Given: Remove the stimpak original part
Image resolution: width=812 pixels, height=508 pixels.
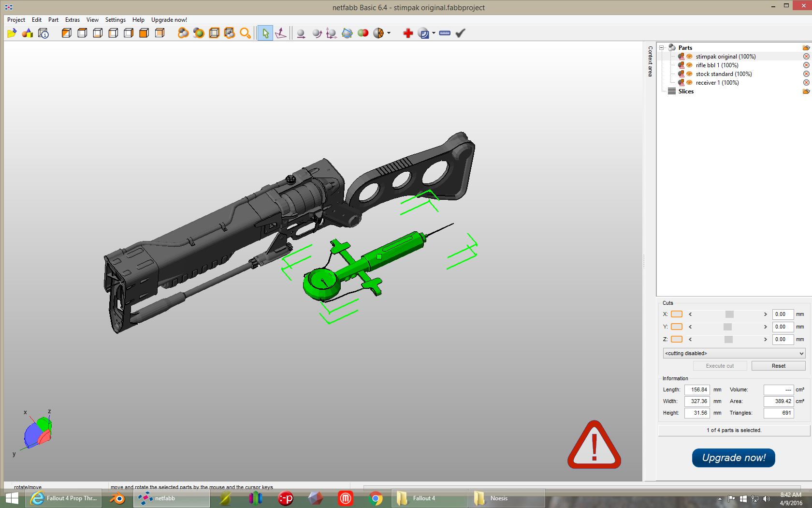Looking at the screenshot, I should click(806, 56).
